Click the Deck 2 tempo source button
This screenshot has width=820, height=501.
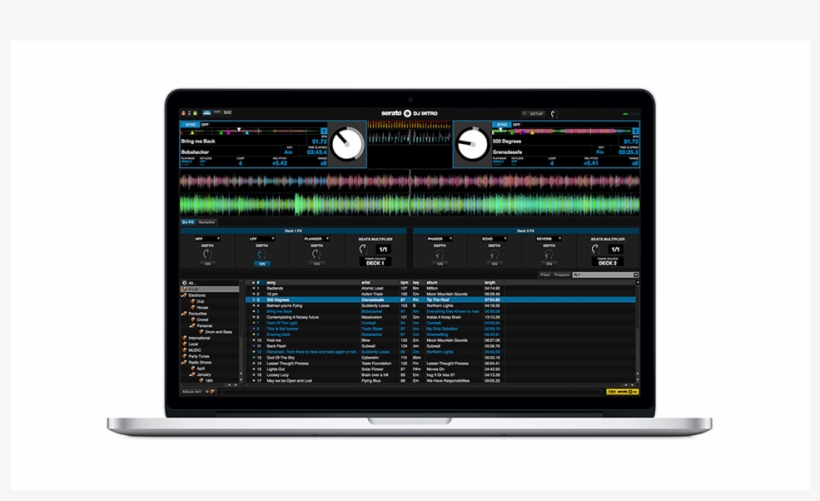pyautogui.click(x=608, y=261)
